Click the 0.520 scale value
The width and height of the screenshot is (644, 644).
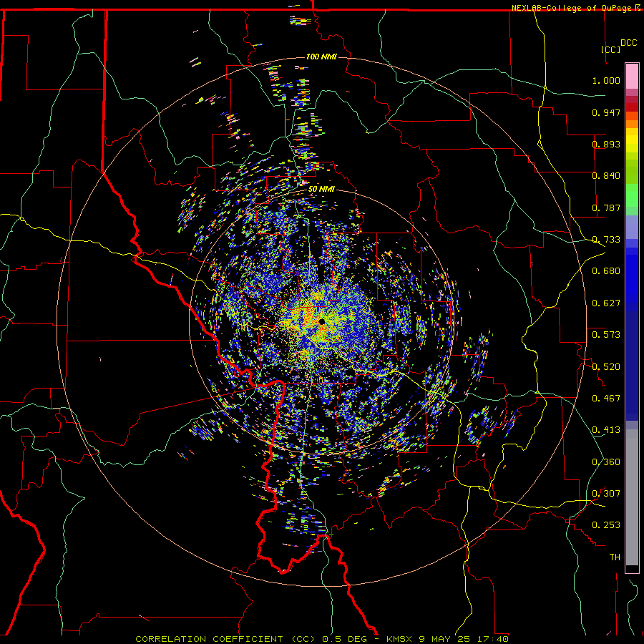tap(606, 367)
